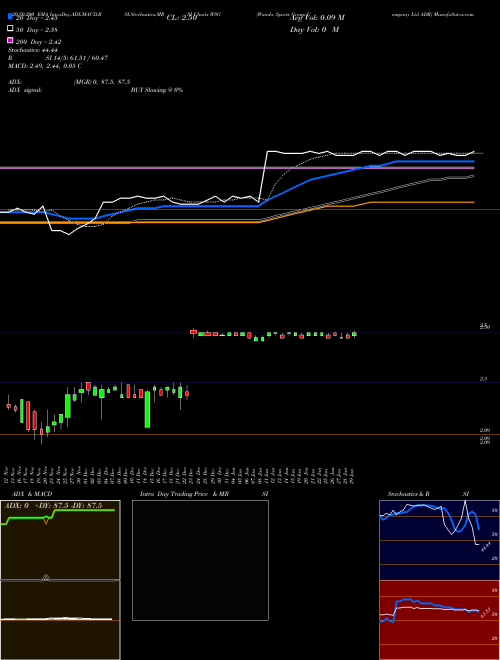
Task: Open the blue Stochastics indicator chart
Action: point(439,540)
